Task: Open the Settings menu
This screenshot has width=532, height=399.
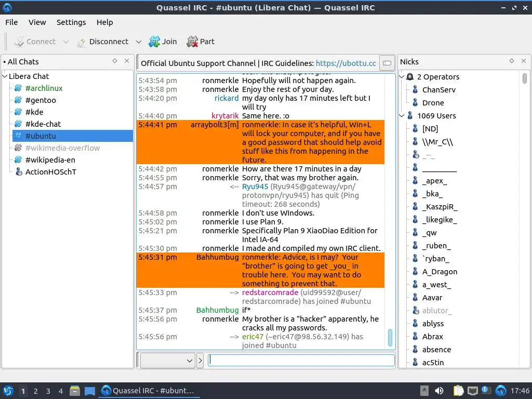Action: [x=71, y=22]
